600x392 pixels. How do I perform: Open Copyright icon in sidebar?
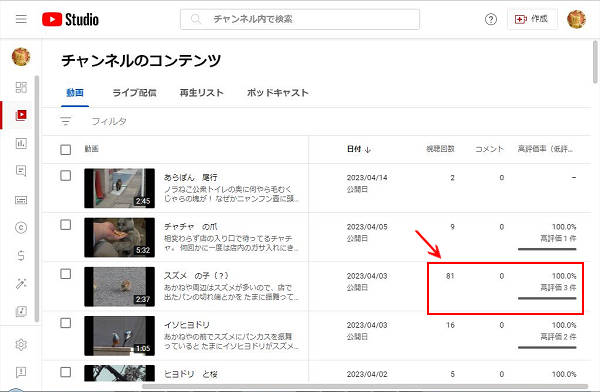[21, 228]
